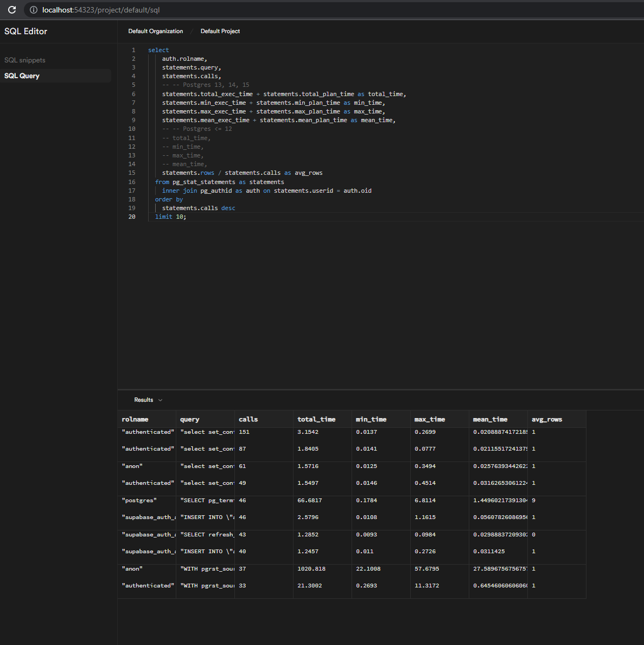The image size is (644, 645).
Task: Collapse the Results panel via its chevron
Action: 160,400
